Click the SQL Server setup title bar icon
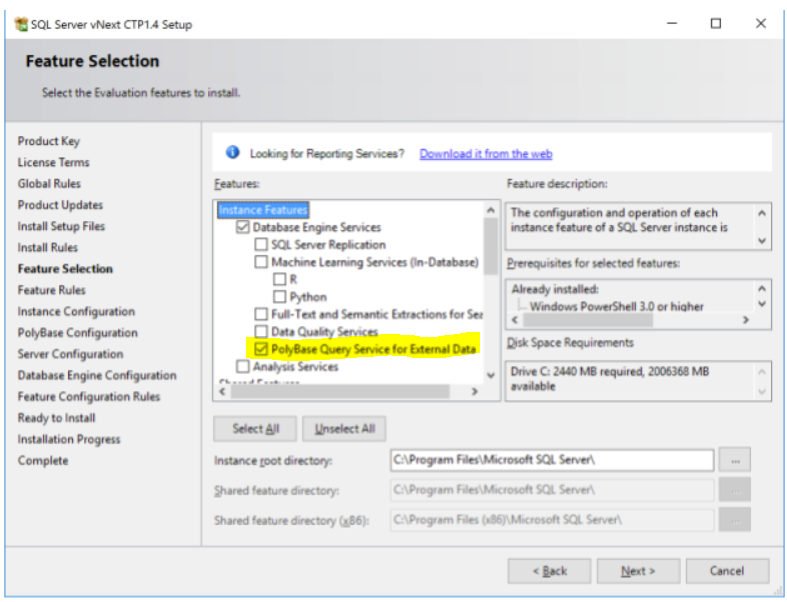This screenshot has height=602, width=787. [21, 24]
